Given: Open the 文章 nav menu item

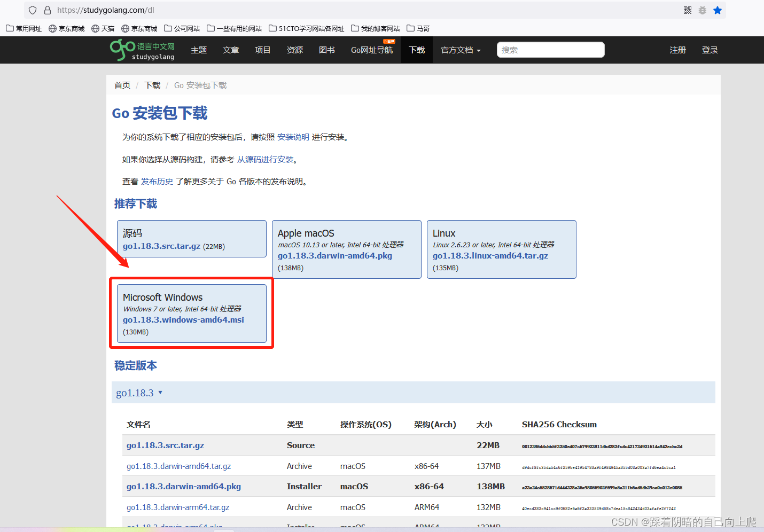Looking at the screenshot, I should (x=231, y=50).
